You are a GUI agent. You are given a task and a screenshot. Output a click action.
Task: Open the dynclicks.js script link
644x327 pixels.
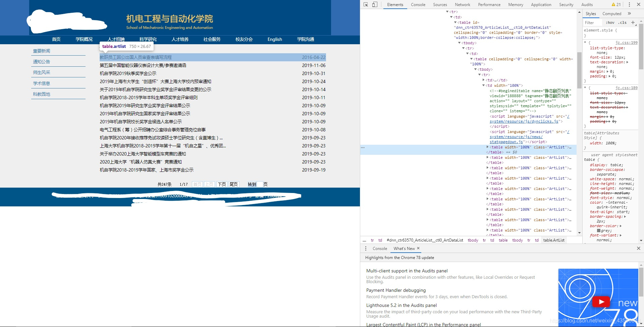524,121
